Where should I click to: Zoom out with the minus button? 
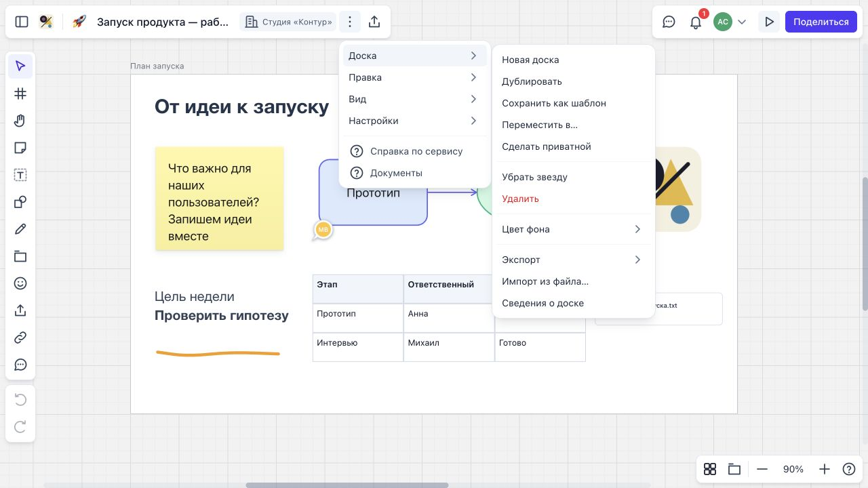(x=762, y=469)
